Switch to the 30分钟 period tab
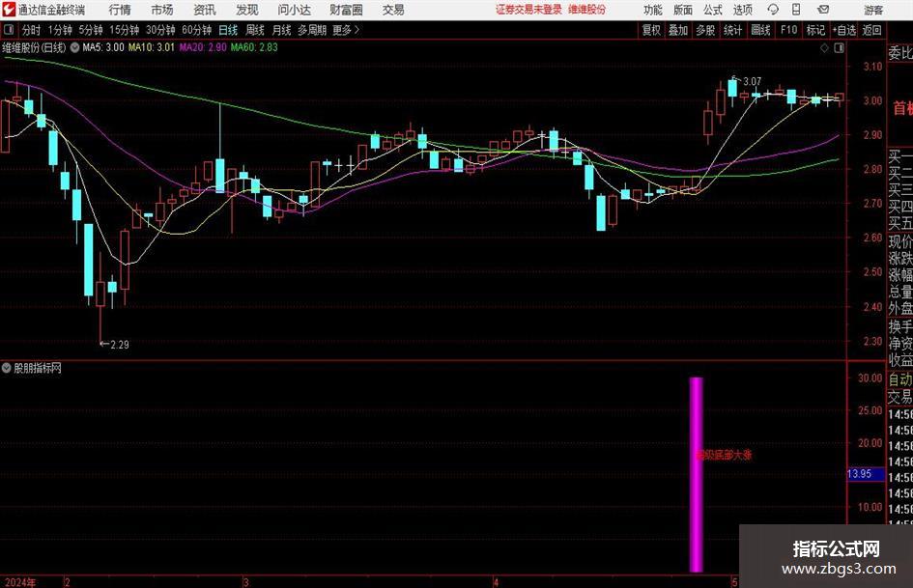The image size is (913, 588). pyautogui.click(x=160, y=30)
